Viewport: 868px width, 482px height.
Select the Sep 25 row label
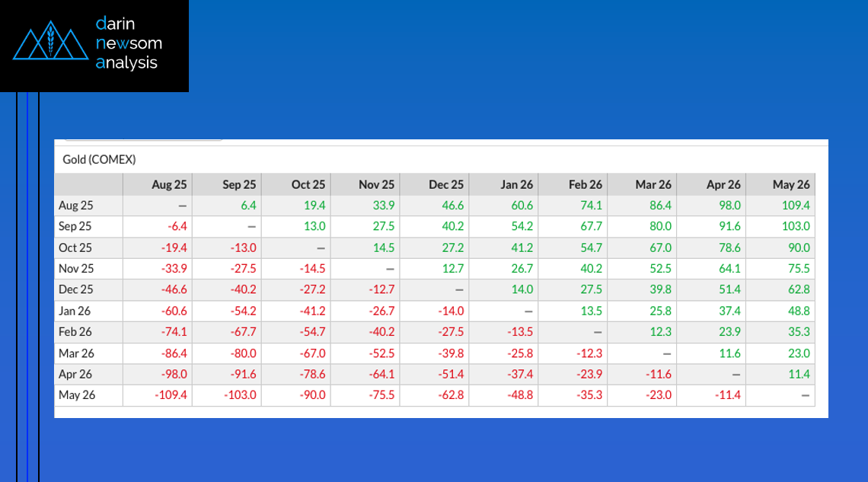click(x=76, y=226)
